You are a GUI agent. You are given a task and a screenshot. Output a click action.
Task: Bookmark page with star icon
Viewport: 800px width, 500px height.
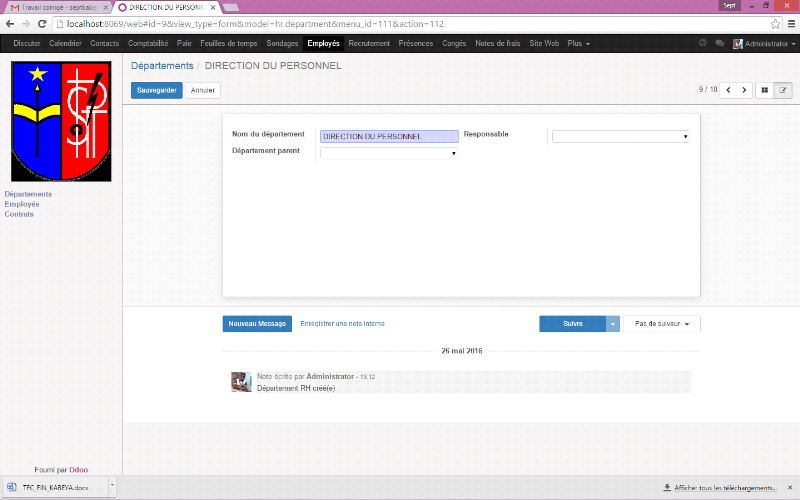pos(775,24)
